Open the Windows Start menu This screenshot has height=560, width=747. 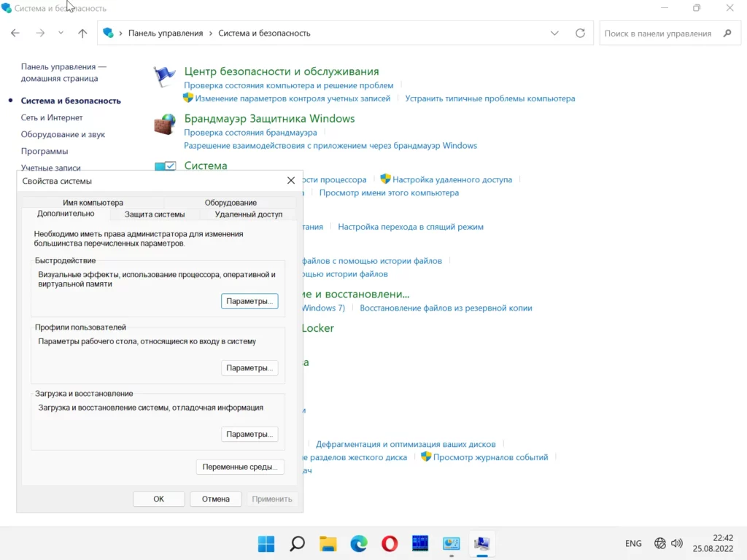[266, 543]
